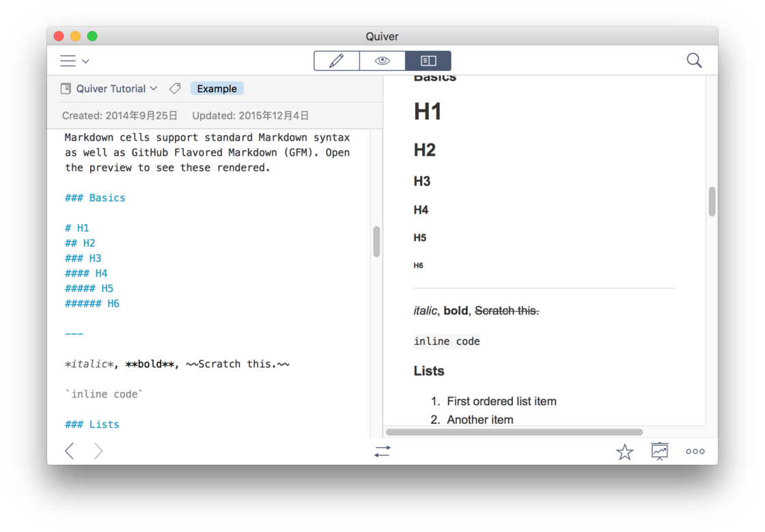
Task: Click the tag icon to add tags
Action: (x=175, y=89)
